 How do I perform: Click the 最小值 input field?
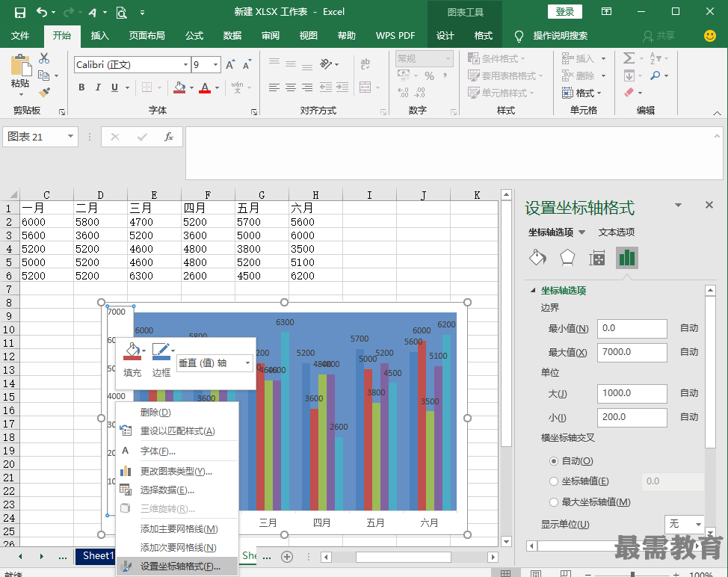pyautogui.click(x=632, y=329)
